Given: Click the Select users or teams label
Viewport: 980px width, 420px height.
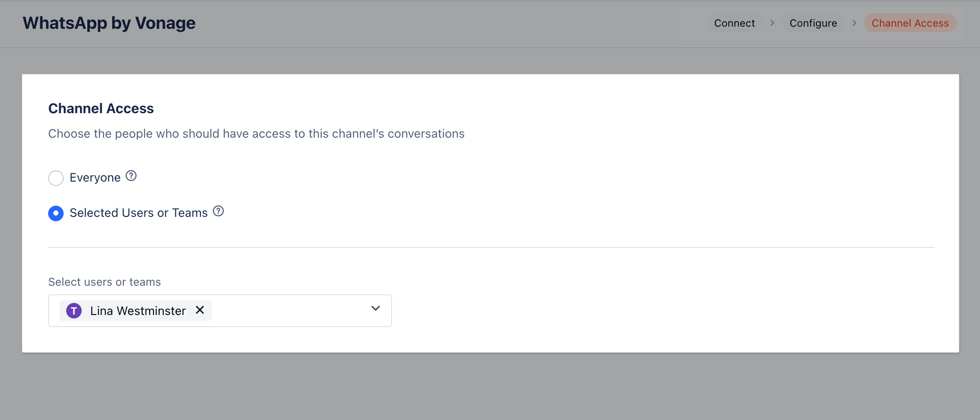Looking at the screenshot, I should 104,282.
